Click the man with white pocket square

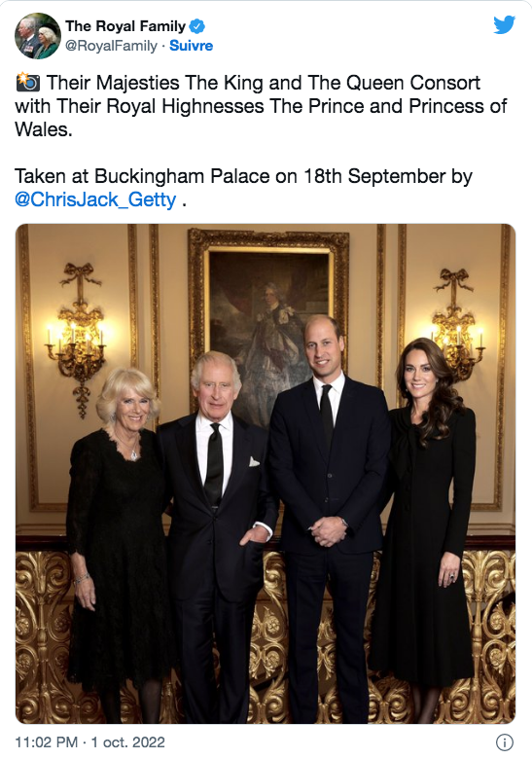tap(218, 537)
